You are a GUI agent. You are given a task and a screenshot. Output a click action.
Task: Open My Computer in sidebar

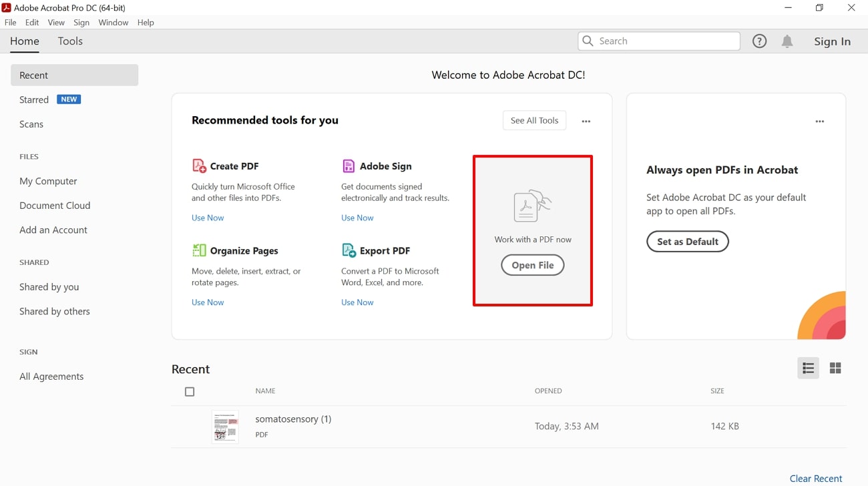48,181
